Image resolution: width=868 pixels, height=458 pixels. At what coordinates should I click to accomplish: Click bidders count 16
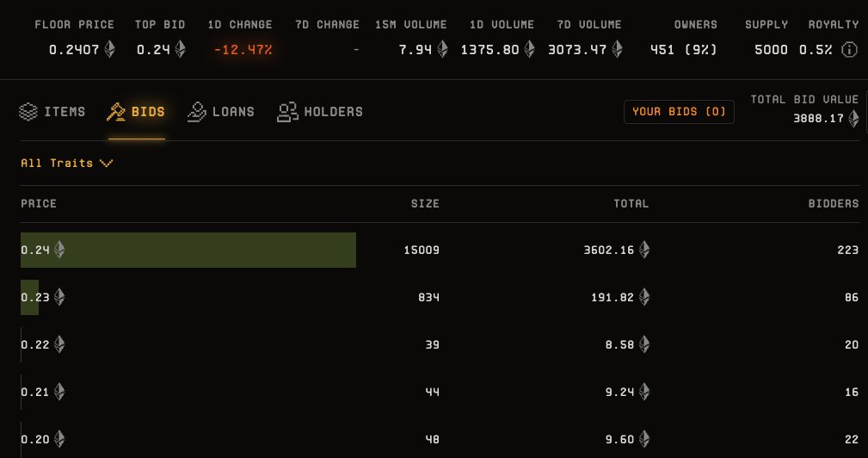(x=852, y=392)
